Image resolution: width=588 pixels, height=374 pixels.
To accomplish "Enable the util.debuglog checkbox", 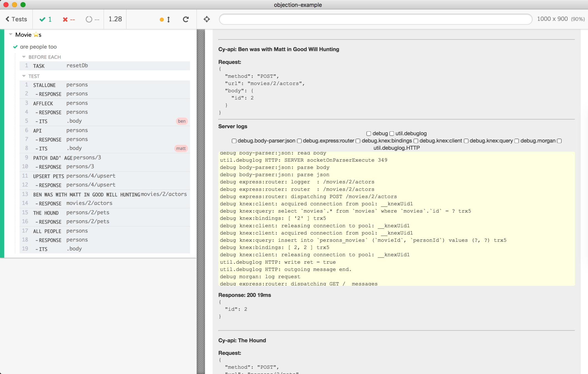I will coord(392,134).
